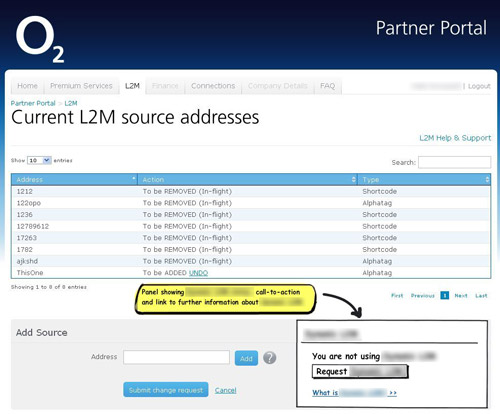The image size is (500, 414).
Task: Select the address cell 'ThisOne'
Action: (x=30, y=273)
